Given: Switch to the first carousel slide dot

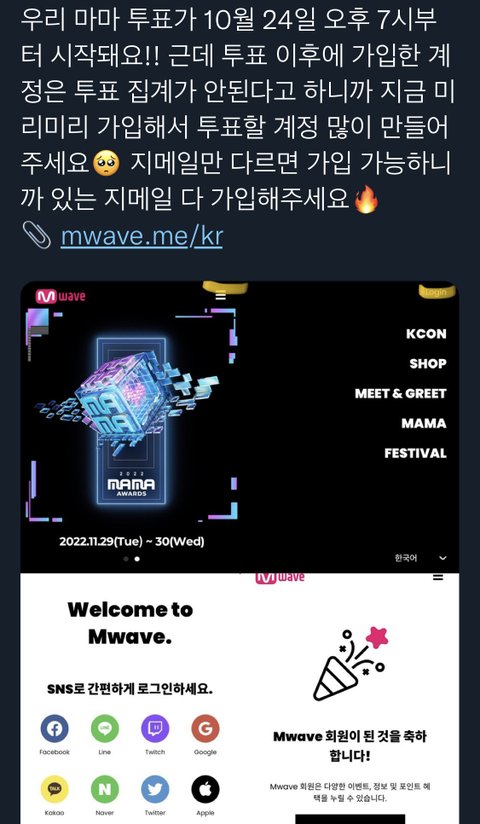Looking at the screenshot, I should pos(126,559).
